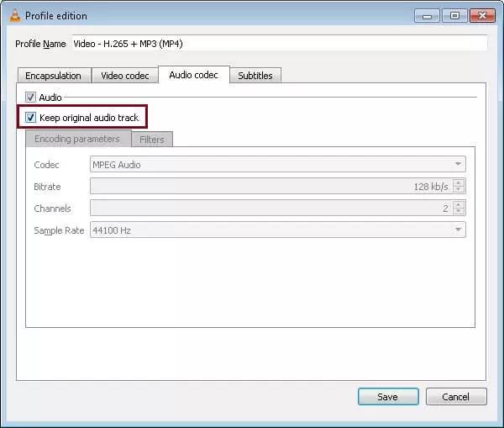Select the Audio codec tab
This screenshot has width=504, height=428.
point(194,75)
